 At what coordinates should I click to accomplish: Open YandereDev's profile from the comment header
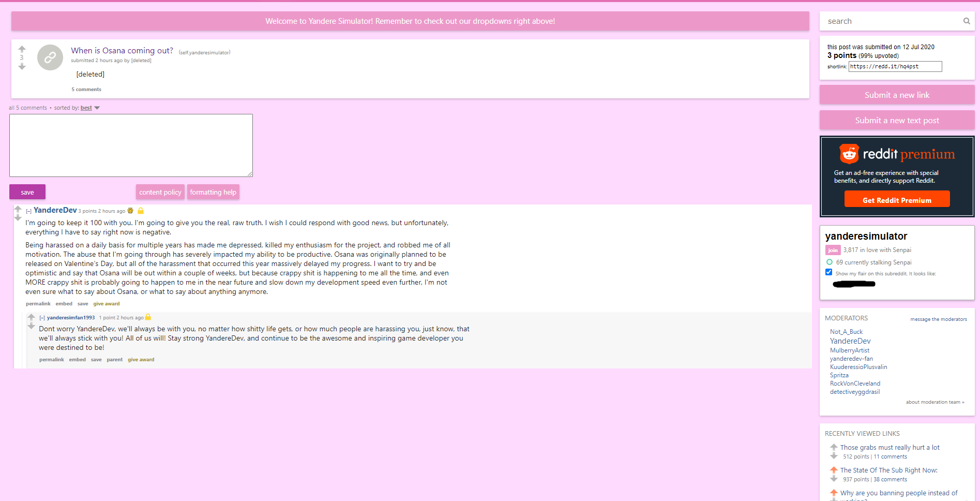(55, 210)
